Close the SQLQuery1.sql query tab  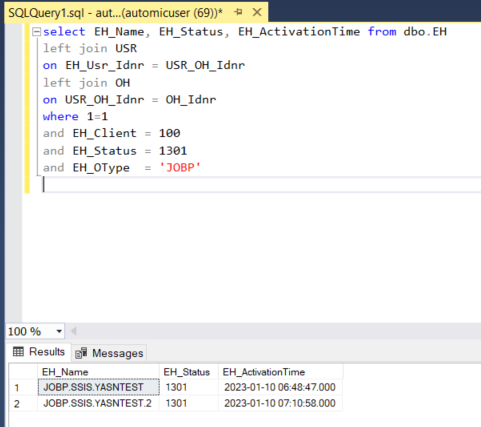257,12
